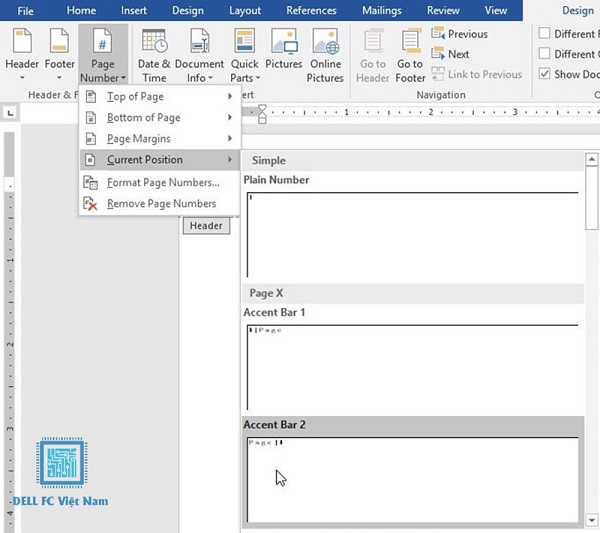
Task: Open the Footer gallery icon
Action: click(x=59, y=41)
